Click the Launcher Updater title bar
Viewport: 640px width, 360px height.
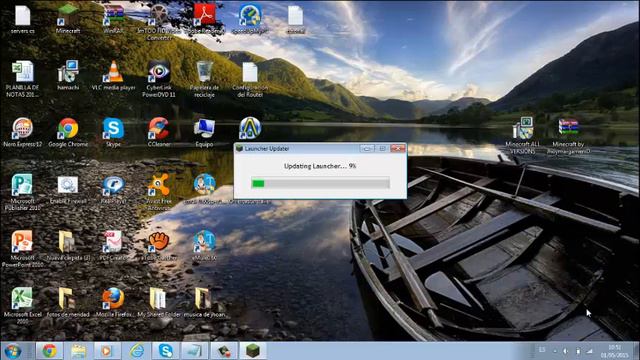tap(297, 149)
